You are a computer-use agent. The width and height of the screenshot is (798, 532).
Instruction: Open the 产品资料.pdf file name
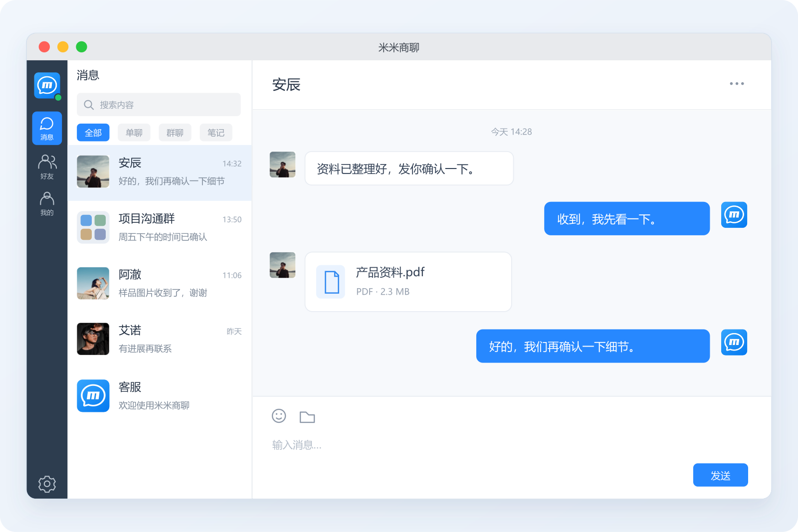click(x=390, y=272)
